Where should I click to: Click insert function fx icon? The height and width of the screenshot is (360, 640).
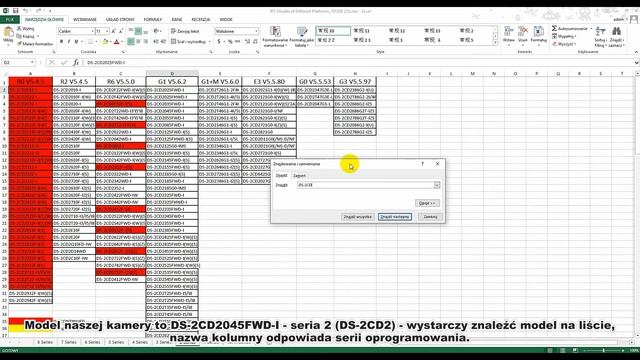click(x=76, y=62)
